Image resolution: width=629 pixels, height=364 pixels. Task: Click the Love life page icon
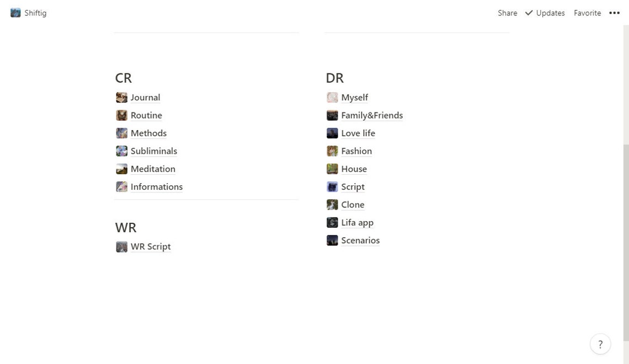(332, 133)
